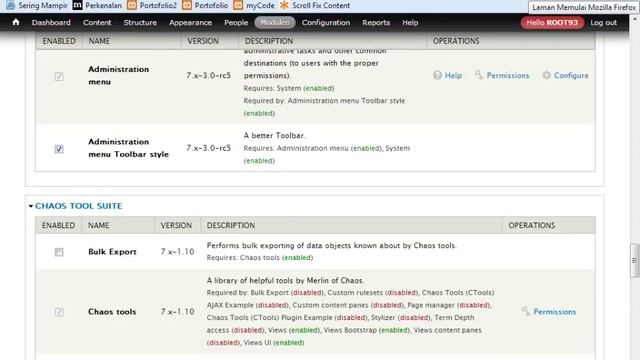640x360 pixels.
Task: Click the vertical scrollbar thumb
Action: [634, 260]
